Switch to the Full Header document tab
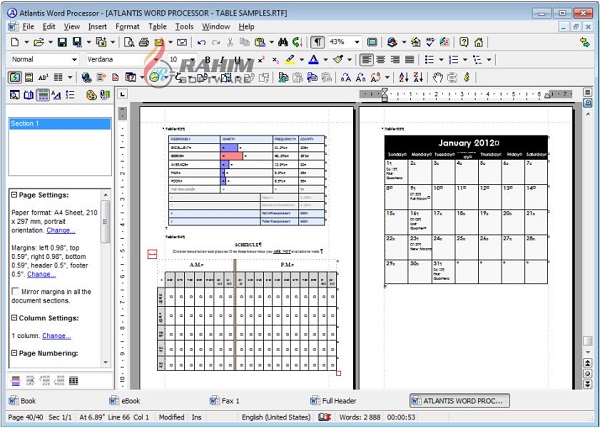 click(x=334, y=401)
